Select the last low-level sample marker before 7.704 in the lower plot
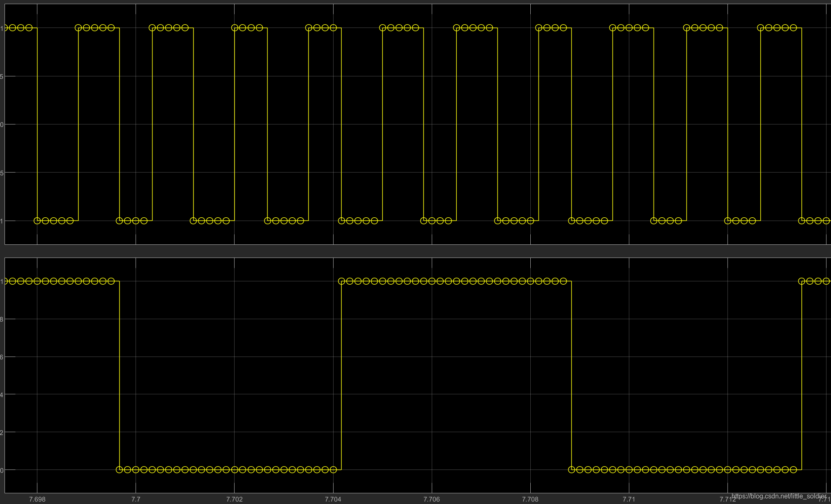This screenshot has width=831, height=504. click(x=333, y=469)
